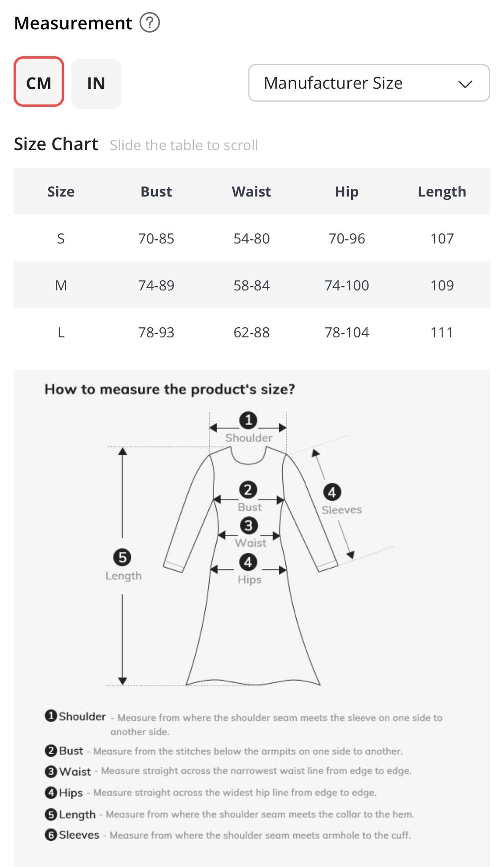Click the Hip column header

pos(347,192)
